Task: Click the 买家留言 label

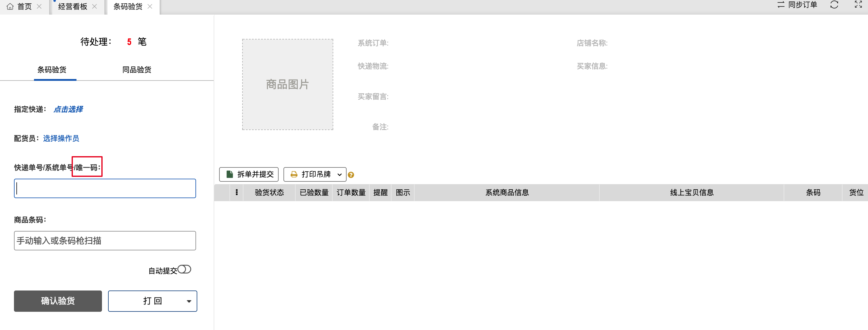Action: (373, 97)
